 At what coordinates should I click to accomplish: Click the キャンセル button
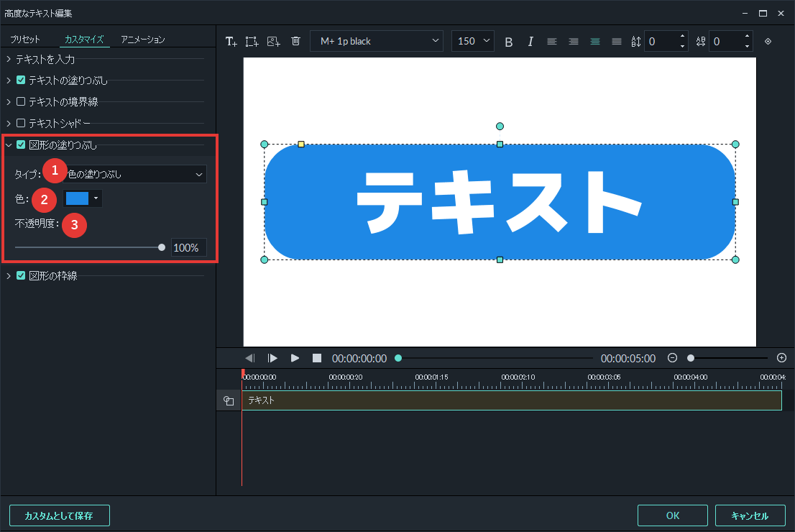[750, 515]
